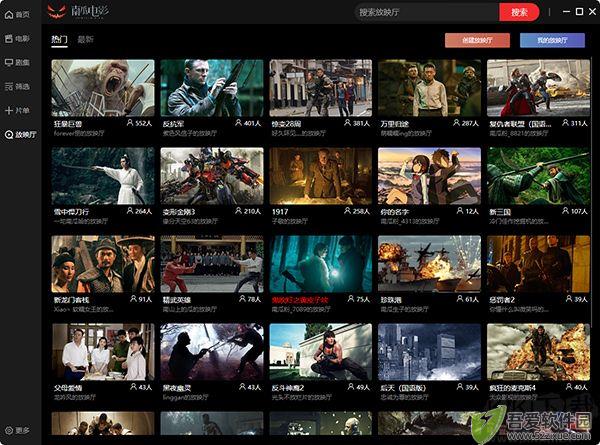This screenshot has height=445, width=600.
Task: Click the 南瓜电影 pumpkin logo
Action: click(78, 11)
